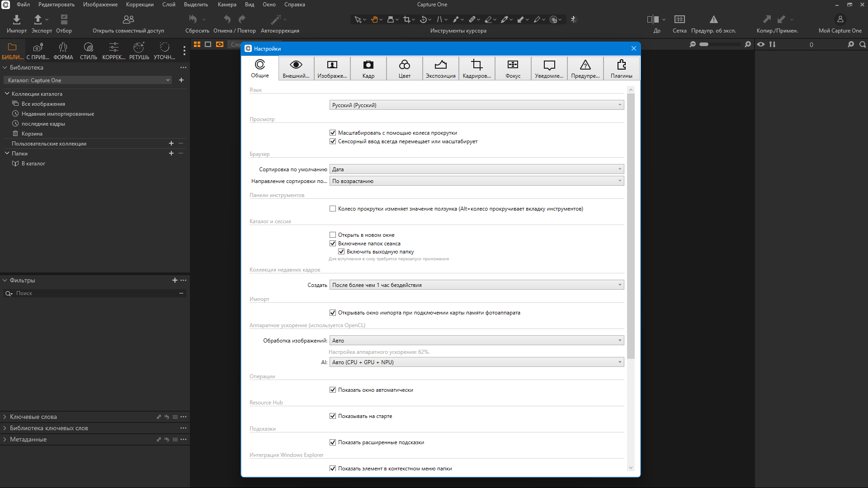Open the language dropdown showing Русский
Screen dimensions: 868x488
coord(476,105)
